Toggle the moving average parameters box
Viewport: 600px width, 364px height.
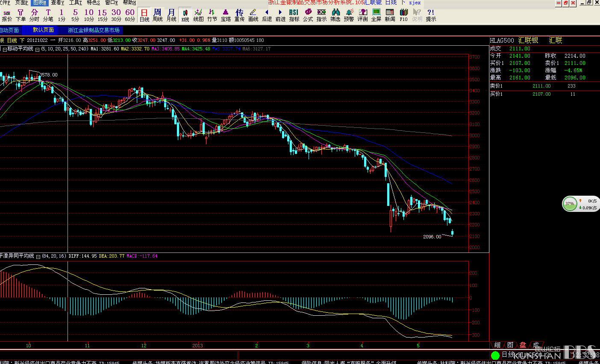(x=38, y=49)
